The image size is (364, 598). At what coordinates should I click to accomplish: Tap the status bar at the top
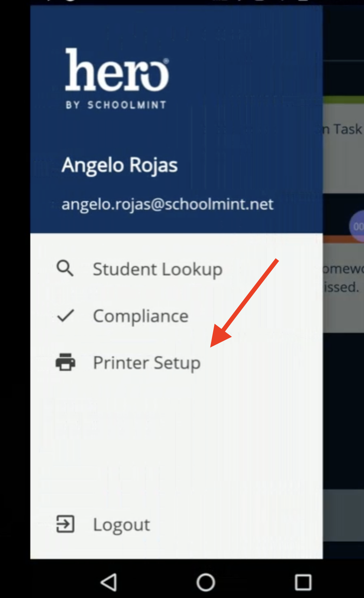coord(182,2)
